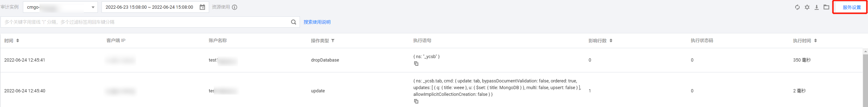Image resolution: width=868 pixels, height=107 pixels.
Task: Open the folder file list icon
Action: click(x=826, y=7)
